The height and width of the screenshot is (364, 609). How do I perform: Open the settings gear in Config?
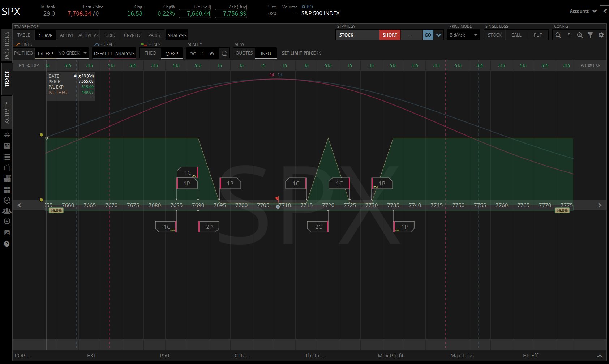pyautogui.click(x=601, y=35)
